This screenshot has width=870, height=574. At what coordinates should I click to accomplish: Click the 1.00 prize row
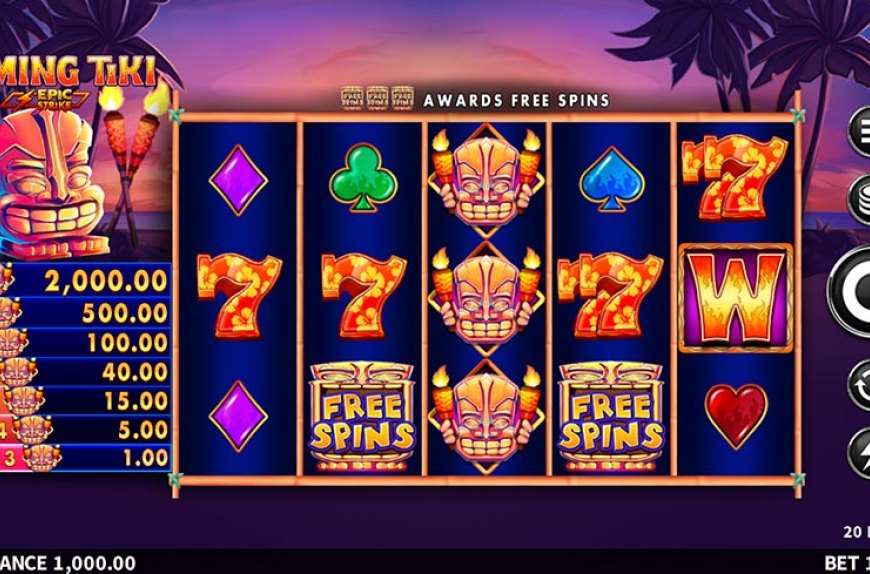click(x=85, y=458)
